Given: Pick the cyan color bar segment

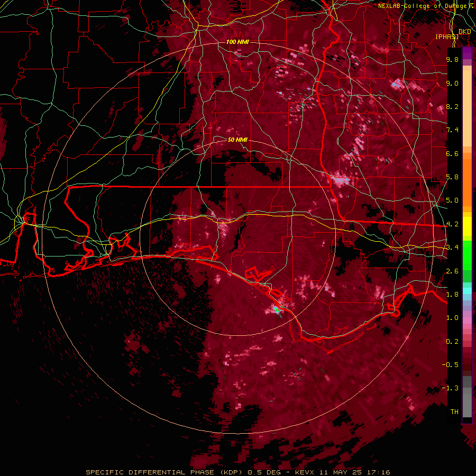Looking at the screenshot, I should click(467, 291).
